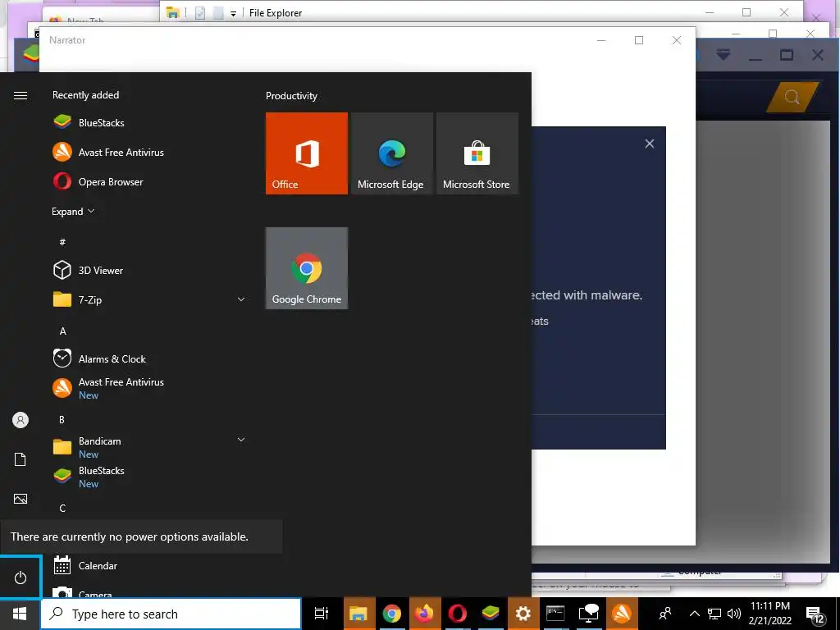The width and height of the screenshot is (840, 630).
Task: Open Settings gear on the taskbar
Action: coord(523,614)
